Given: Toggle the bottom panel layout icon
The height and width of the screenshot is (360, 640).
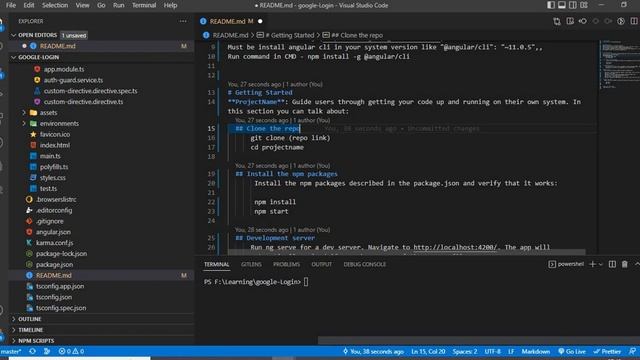Looking at the screenshot, I should pos(562,5).
